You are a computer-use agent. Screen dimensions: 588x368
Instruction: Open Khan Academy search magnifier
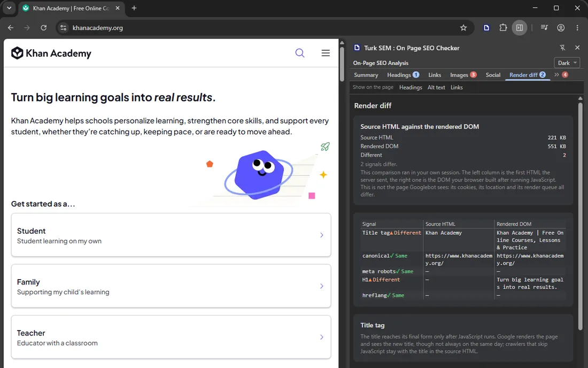coord(300,53)
